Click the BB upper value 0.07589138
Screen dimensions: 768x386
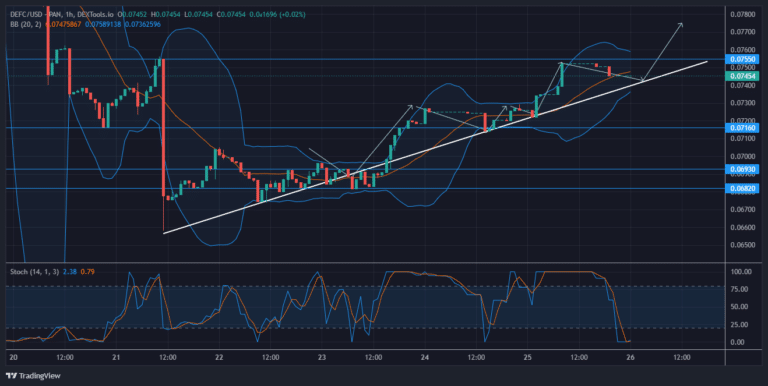pyautogui.click(x=103, y=24)
